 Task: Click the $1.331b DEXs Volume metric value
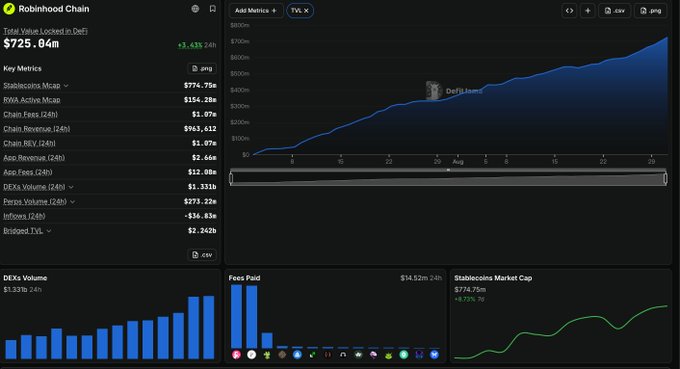click(x=202, y=187)
